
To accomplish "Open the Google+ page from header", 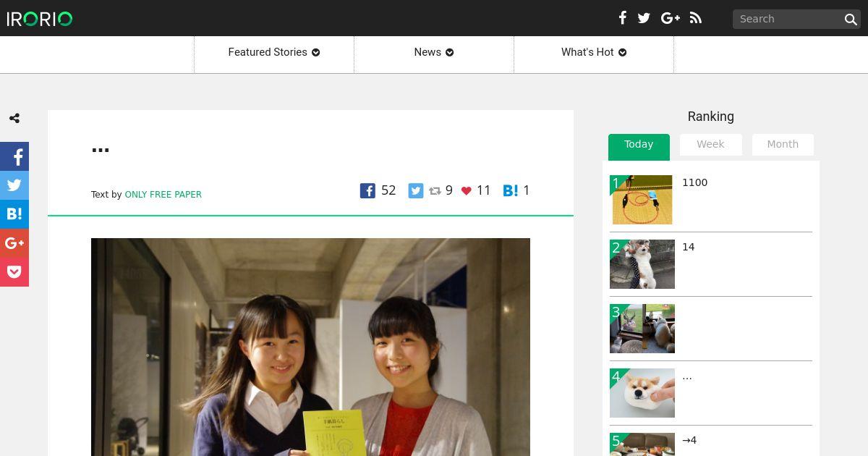I will (x=671, y=18).
